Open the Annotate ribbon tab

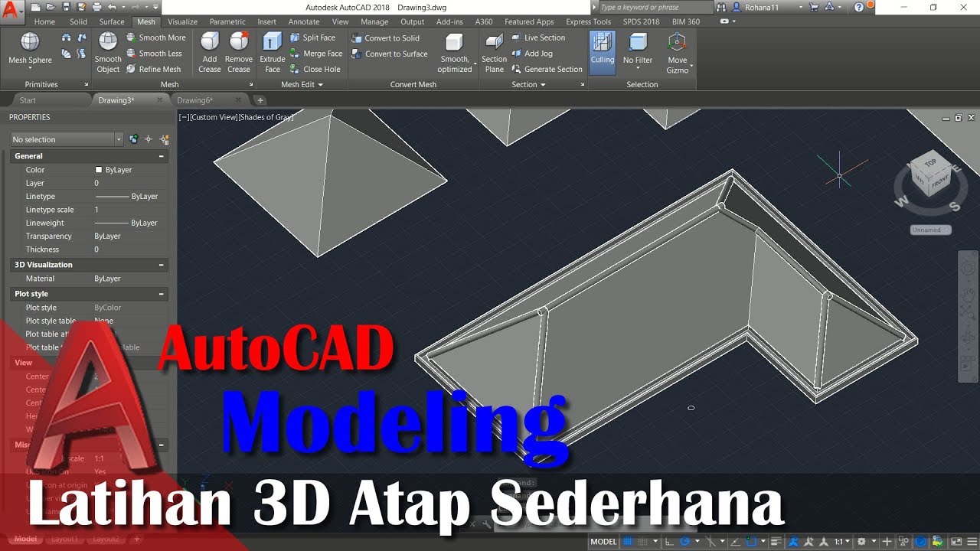[304, 21]
